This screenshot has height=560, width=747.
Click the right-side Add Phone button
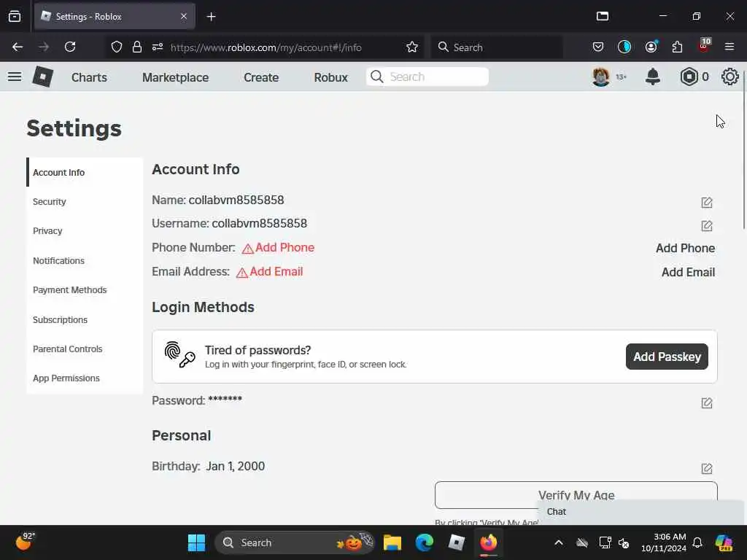pyautogui.click(x=685, y=248)
